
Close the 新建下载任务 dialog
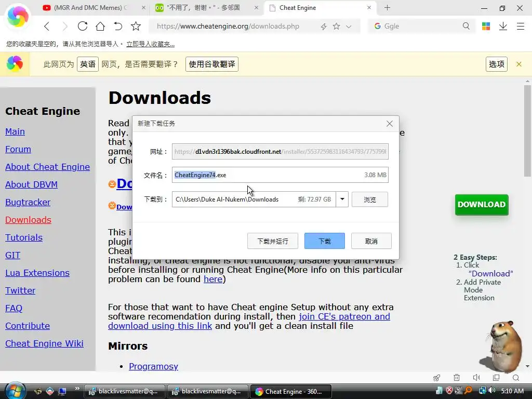(x=390, y=124)
